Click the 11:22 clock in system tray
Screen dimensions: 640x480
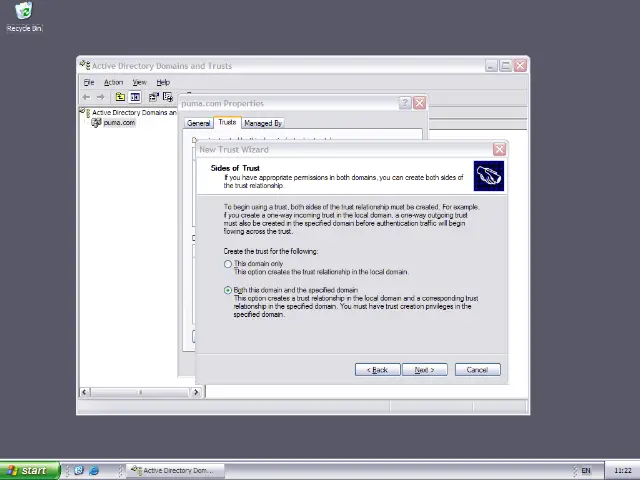pos(622,471)
